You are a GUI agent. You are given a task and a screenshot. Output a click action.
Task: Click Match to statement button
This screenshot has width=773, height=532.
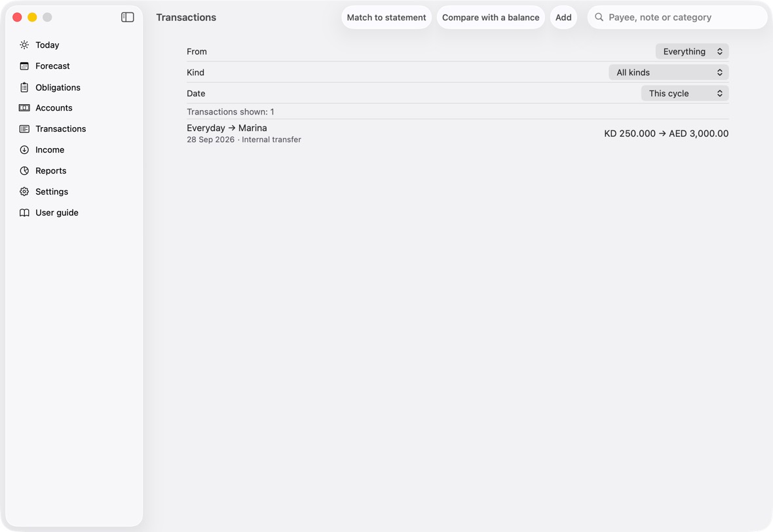[387, 17]
